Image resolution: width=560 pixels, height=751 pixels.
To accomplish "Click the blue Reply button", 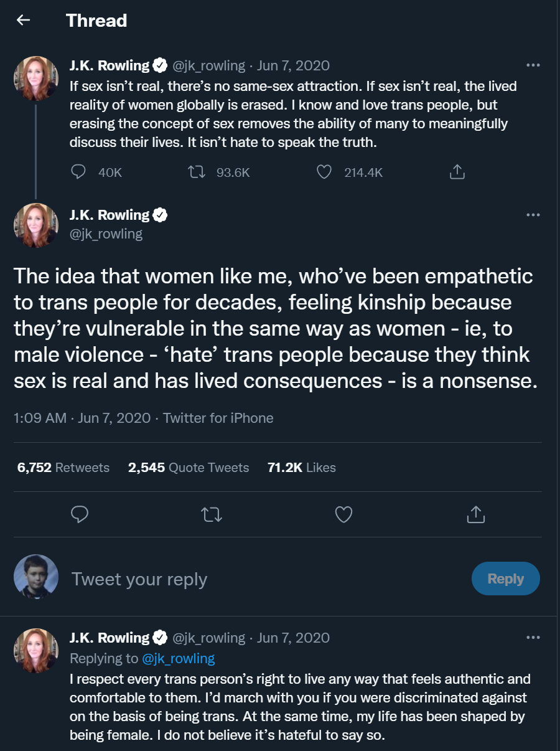I will pos(506,579).
